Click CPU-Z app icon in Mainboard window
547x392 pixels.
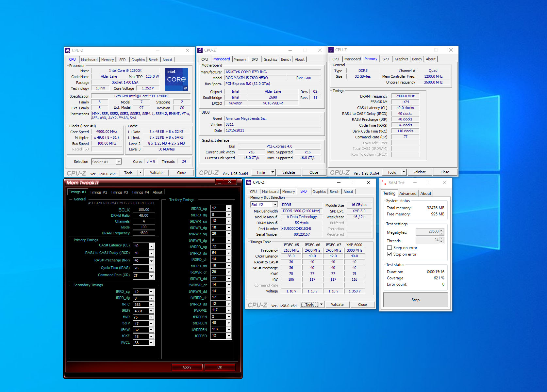[x=200, y=50]
